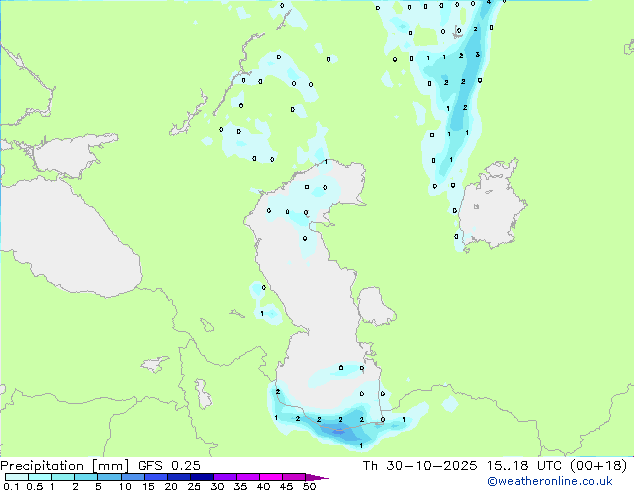Viewport: 634px width, 490px height.
Task: Click the "15..18 UTC" time range text
Action: (x=524, y=466)
